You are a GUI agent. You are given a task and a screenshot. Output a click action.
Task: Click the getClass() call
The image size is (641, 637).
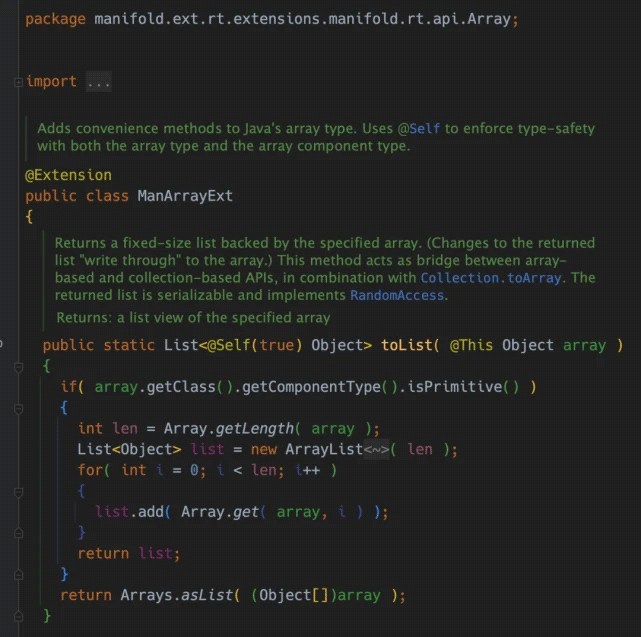point(190,387)
